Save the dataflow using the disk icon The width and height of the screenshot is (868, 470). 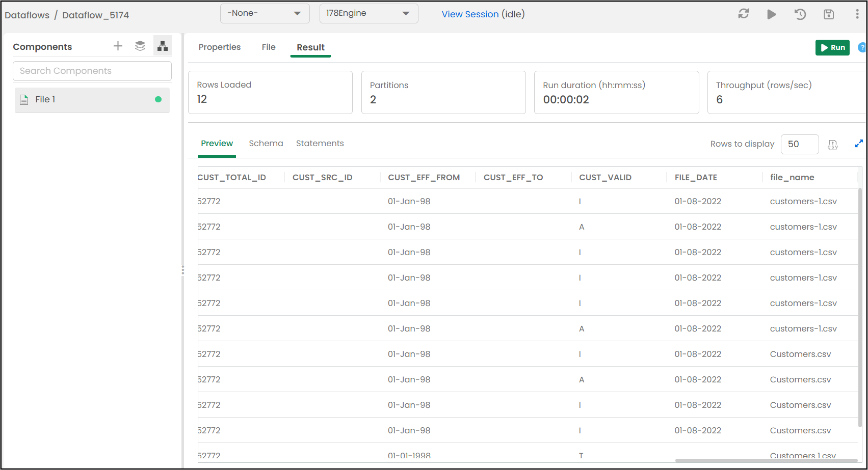coord(829,14)
